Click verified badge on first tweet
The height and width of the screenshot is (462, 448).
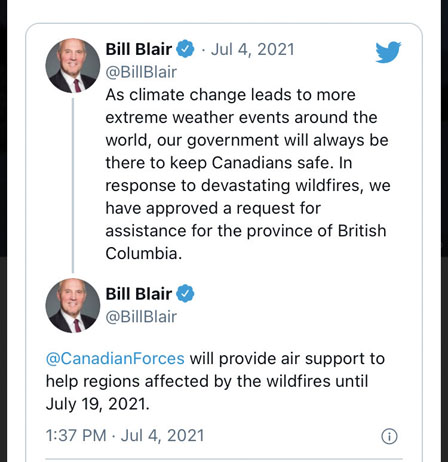click(x=185, y=49)
